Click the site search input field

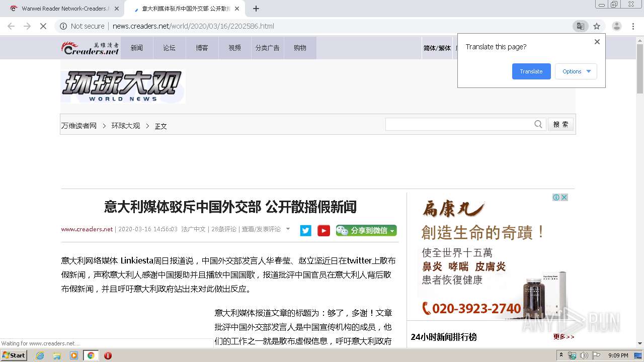coord(459,124)
